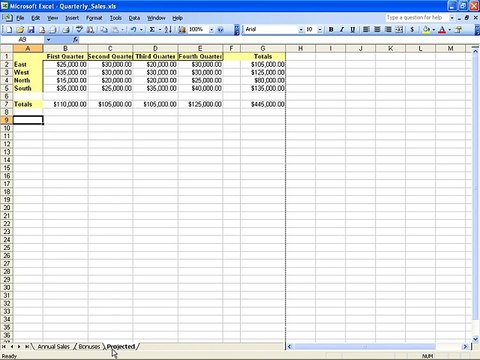Paste using the clipboard Paste icon
Viewport: 480px width, 360px height.
[115, 30]
